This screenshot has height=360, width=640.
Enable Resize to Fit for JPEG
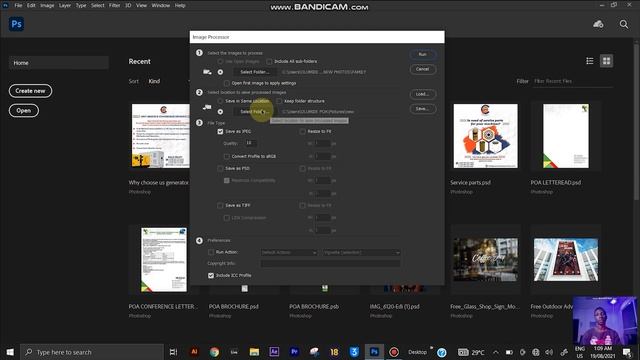pos(302,131)
